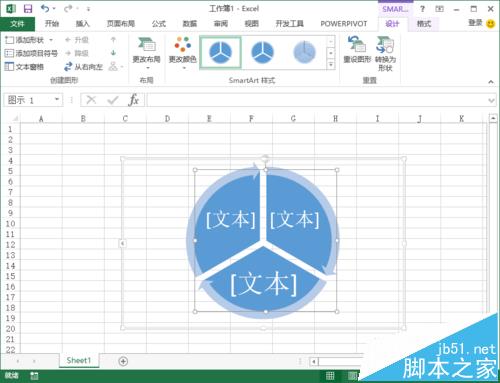Select the SmartArt 格式 (Format) tab
This screenshot has width=500, height=383.
(x=424, y=24)
